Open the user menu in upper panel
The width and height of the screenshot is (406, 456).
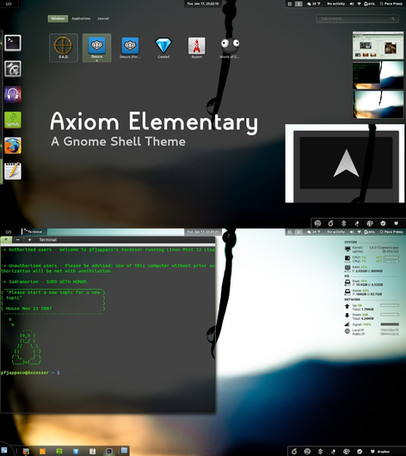[391, 4]
